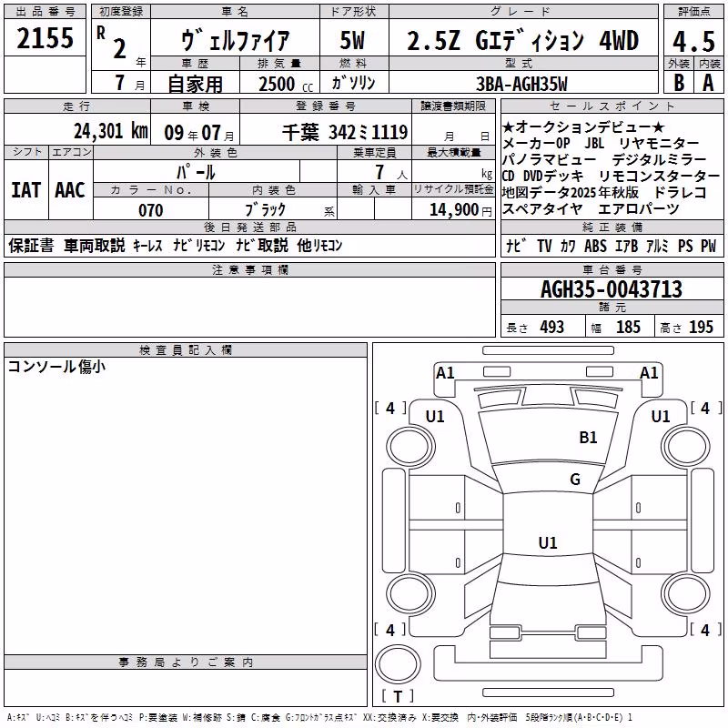Select grade text 2.5Z GIエディション 4WD
Viewport: 728px width, 728px height.
pos(522,40)
